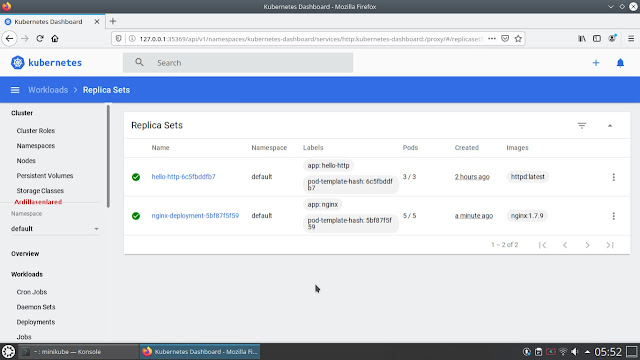Open actions menu for the hello-http replica set
Image resolution: width=640 pixels, height=360 pixels.
pyautogui.click(x=613, y=177)
